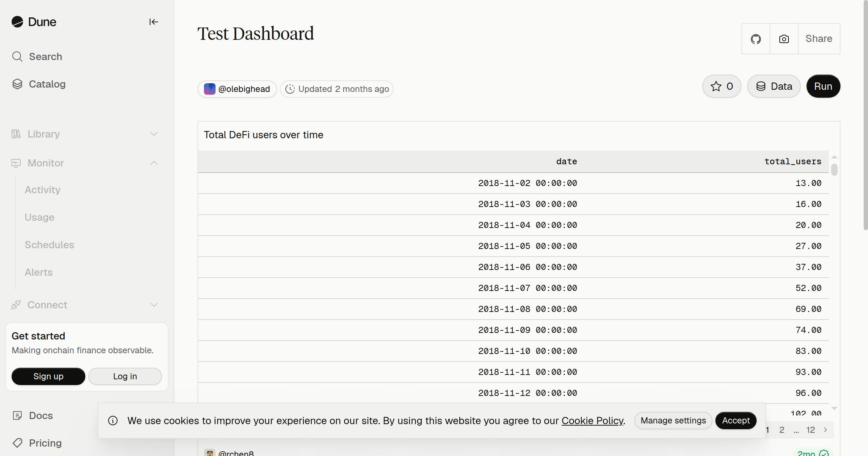Collapse the sidebar with the arrow icon
868x456 pixels.
[154, 22]
